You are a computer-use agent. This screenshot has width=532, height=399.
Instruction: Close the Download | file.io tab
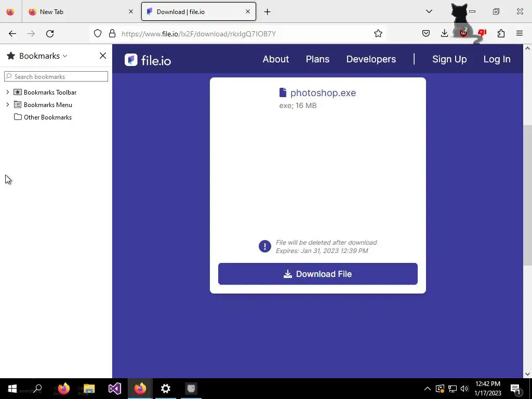pos(248,11)
